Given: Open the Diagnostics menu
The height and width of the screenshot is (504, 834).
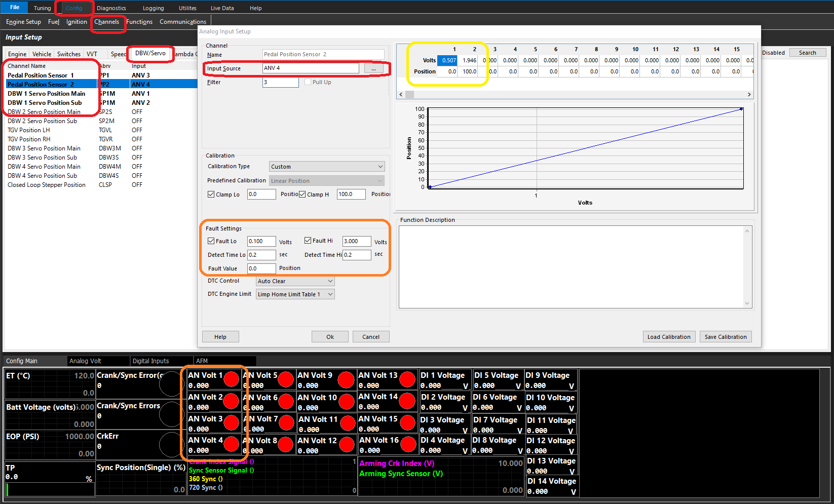Looking at the screenshot, I should 111,8.
